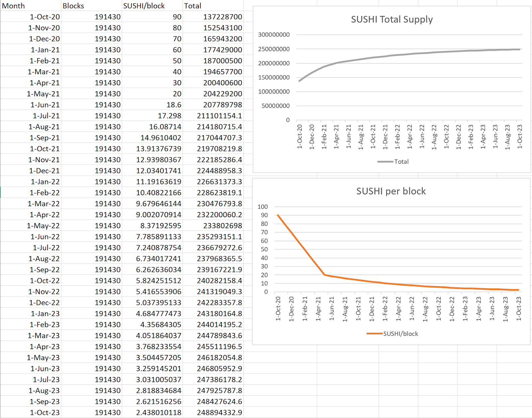The image size is (532, 418).
Task: Select SUSHI/block value 14.9610402
Action: [x=152, y=138]
